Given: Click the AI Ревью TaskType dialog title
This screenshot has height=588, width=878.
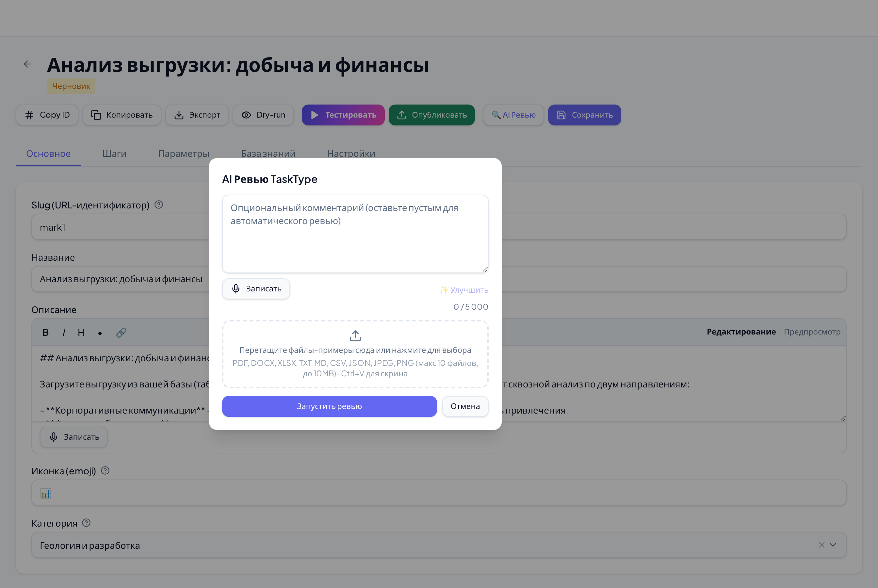Looking at the screenshot, I should tap(270, 179).
